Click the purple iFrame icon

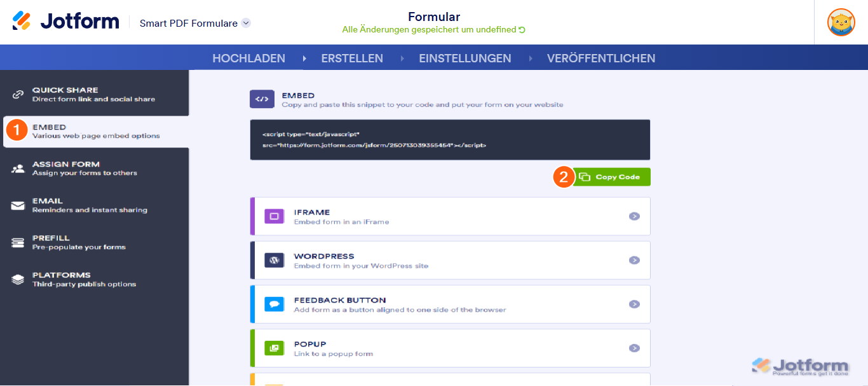275,216
